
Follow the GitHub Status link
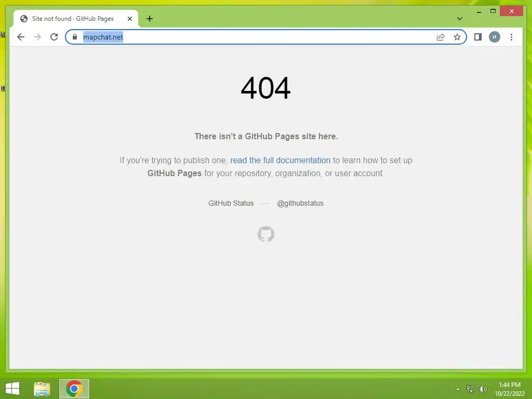tap(231, 203)
